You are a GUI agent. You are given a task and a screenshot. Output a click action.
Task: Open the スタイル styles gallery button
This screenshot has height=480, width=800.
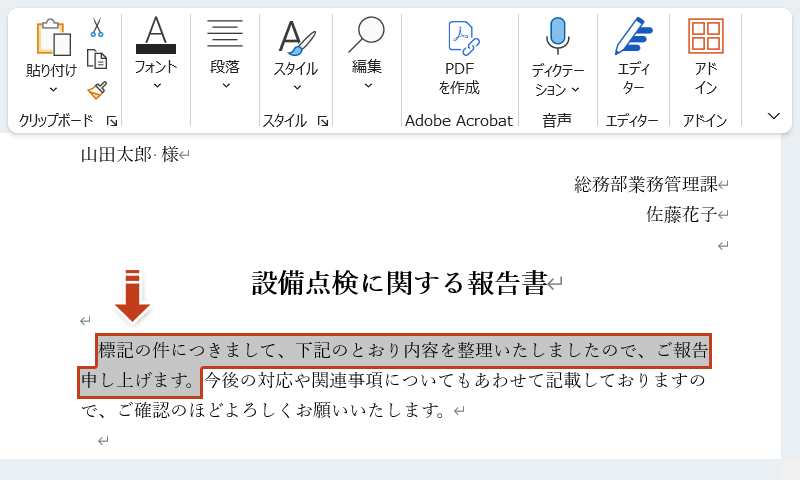tap(296, 54)
